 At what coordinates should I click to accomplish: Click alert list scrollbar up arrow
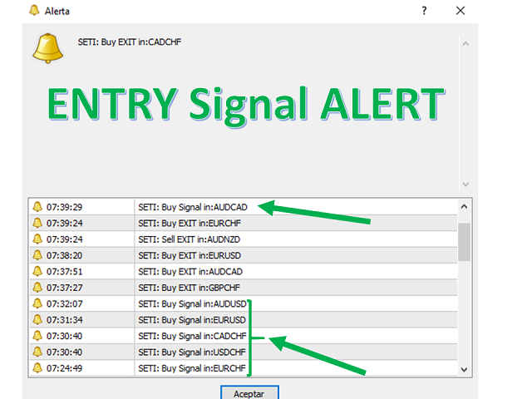[464, 206]
